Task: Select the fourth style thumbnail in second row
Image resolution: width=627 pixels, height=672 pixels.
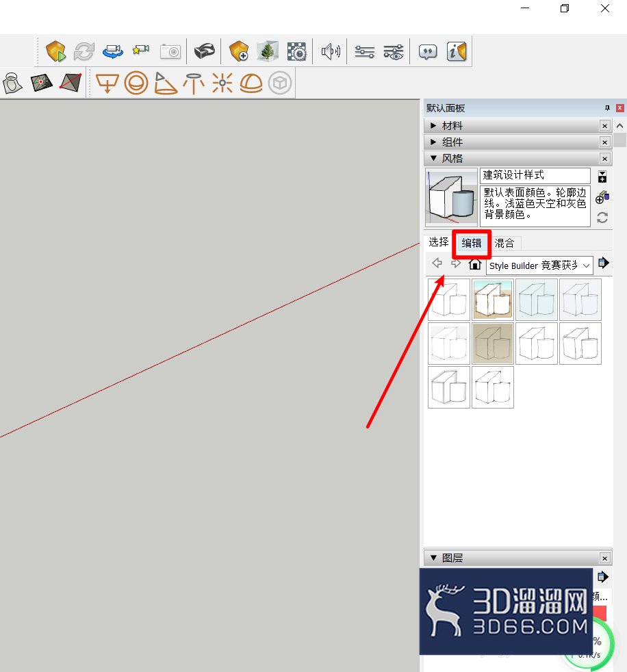Action: click(x=580, y=344)
